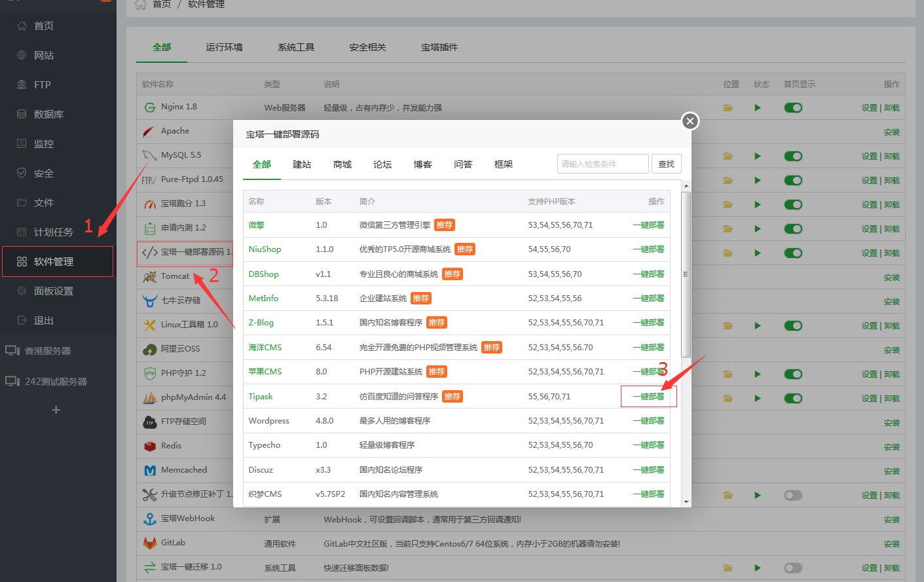924x582 pixels.
Task: Toggle homepage display for Nginx 1.8
Action: (x=793, y=107)
